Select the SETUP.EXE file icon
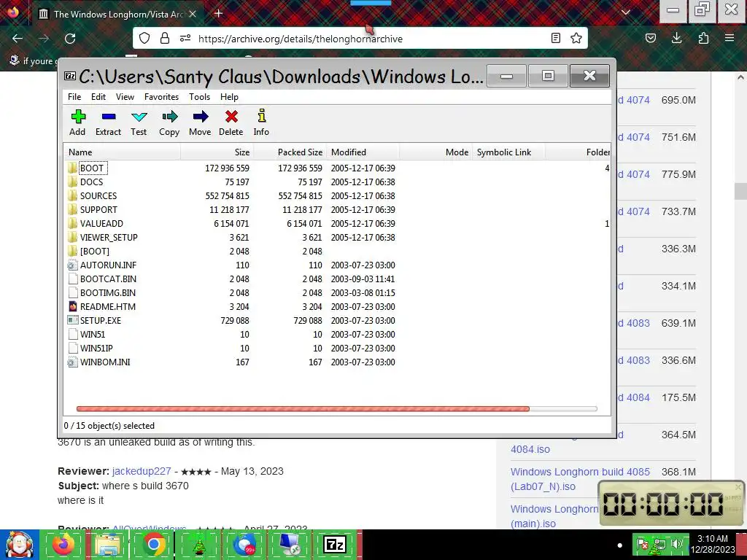 click(x=72, y=321)
